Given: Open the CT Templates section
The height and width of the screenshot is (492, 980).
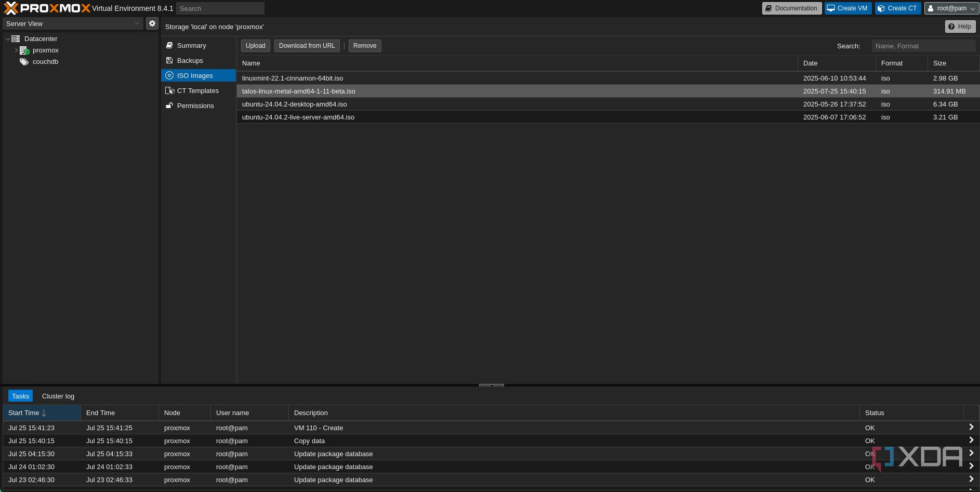Looking at the screenshot, I should click(198, 91).
